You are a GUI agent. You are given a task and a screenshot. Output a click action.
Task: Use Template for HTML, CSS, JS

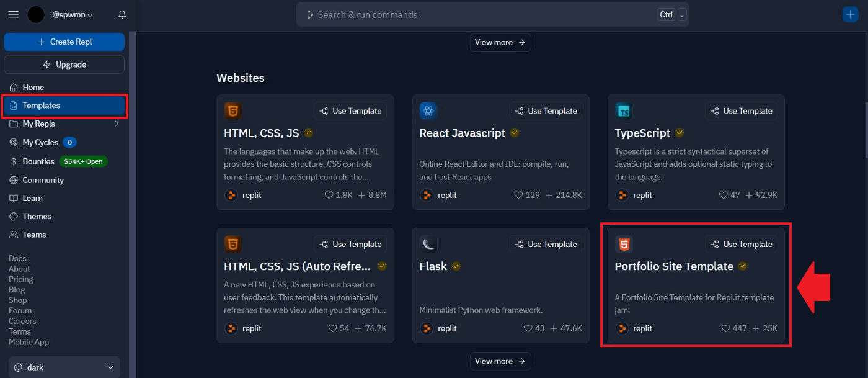[350, 111]
